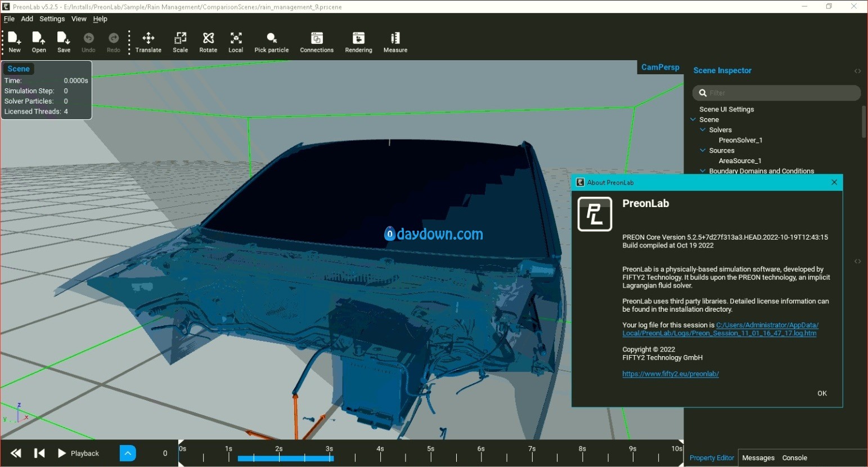This screenshot has width=868, height=467.
Task: Click in the Scene Inspector Filter field
Action: (776, 93)
